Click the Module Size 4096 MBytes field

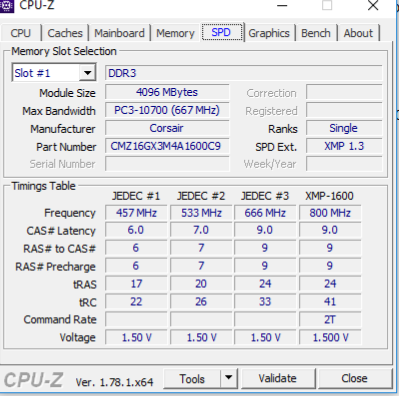(x=167, y=92)
